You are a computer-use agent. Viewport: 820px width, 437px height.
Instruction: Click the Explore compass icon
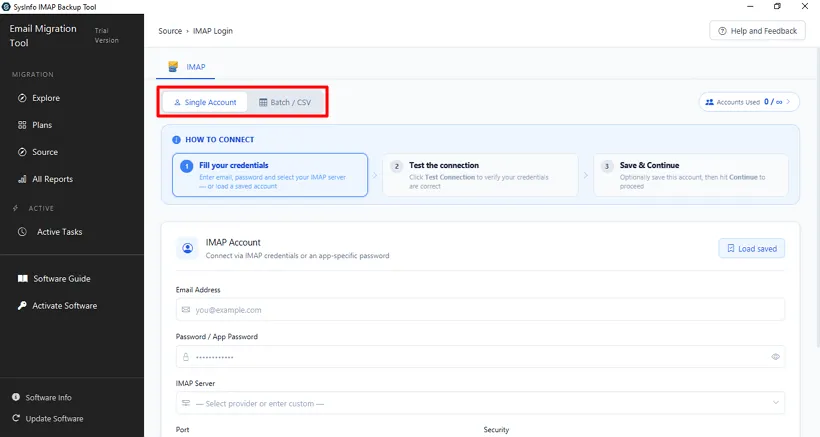tap(22, 98)
